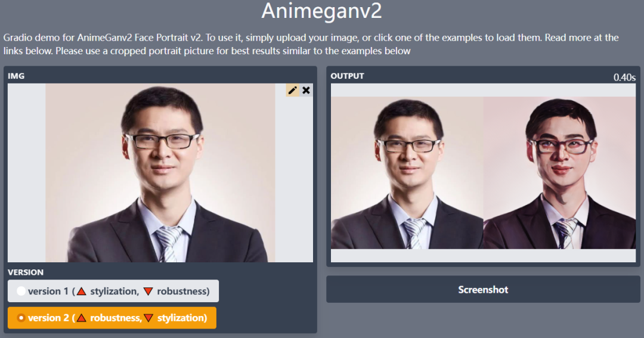Click the version 1 option text
644x338 pixels.
coord(119,291)
